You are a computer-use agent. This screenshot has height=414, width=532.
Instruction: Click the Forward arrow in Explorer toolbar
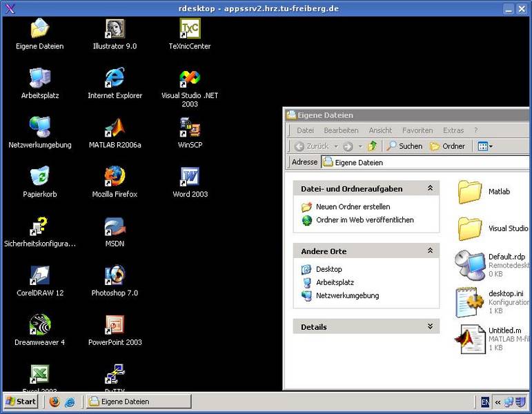tap(348, 146)
